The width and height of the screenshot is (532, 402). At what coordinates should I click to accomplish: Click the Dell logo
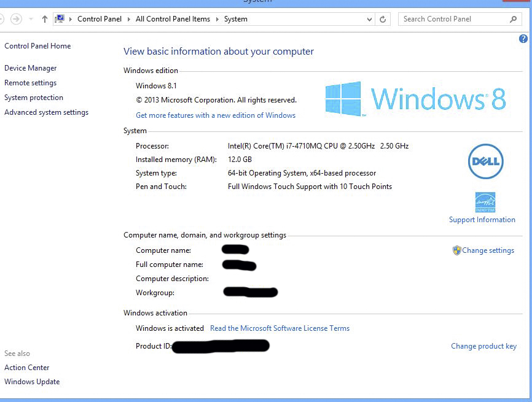[x=485, y=161]
